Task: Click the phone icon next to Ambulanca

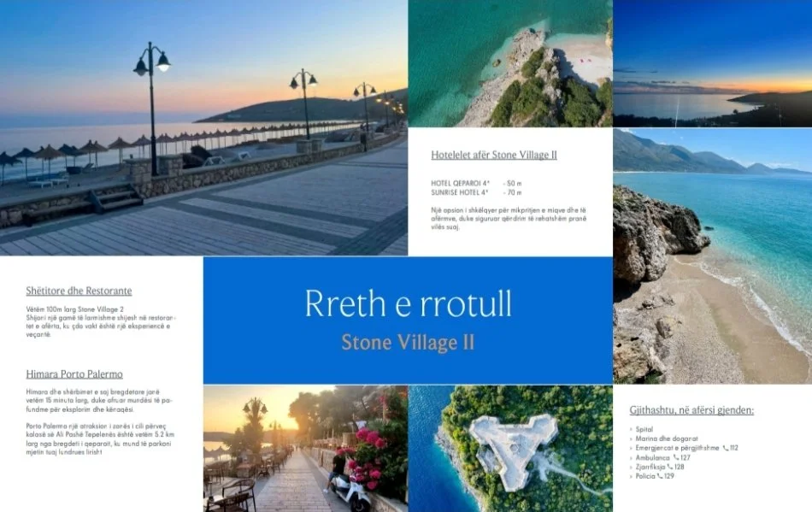Action: click(x=677, y=457)
